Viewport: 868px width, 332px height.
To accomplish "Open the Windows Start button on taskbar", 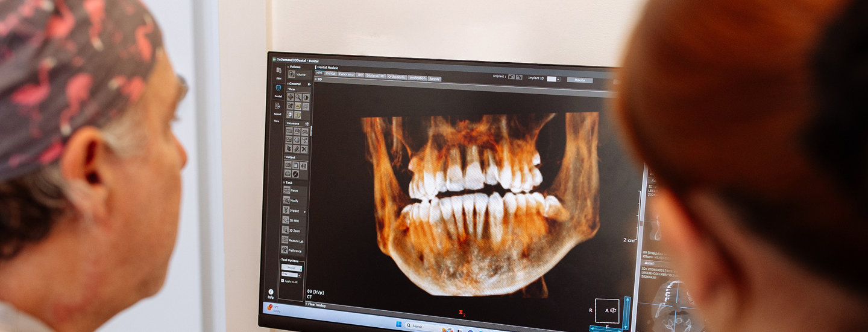I will (399, 324).
